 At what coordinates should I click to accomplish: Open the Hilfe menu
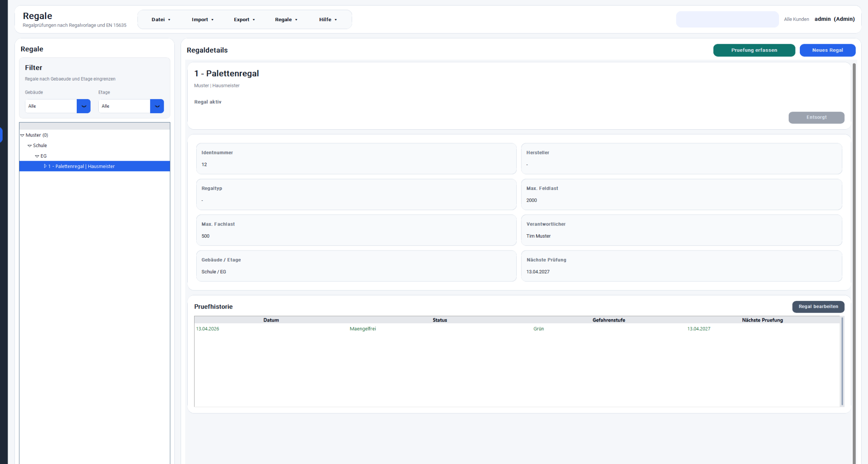[x=328, y=19]
